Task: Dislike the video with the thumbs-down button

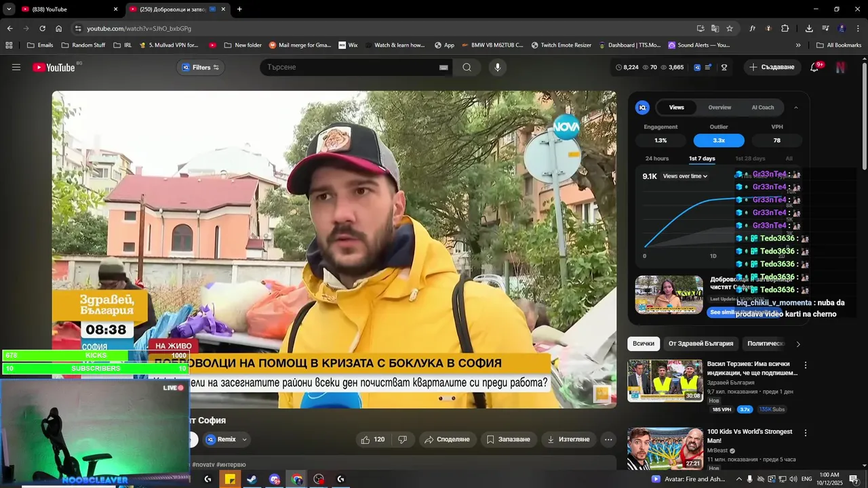Action: tap(402, 439)
